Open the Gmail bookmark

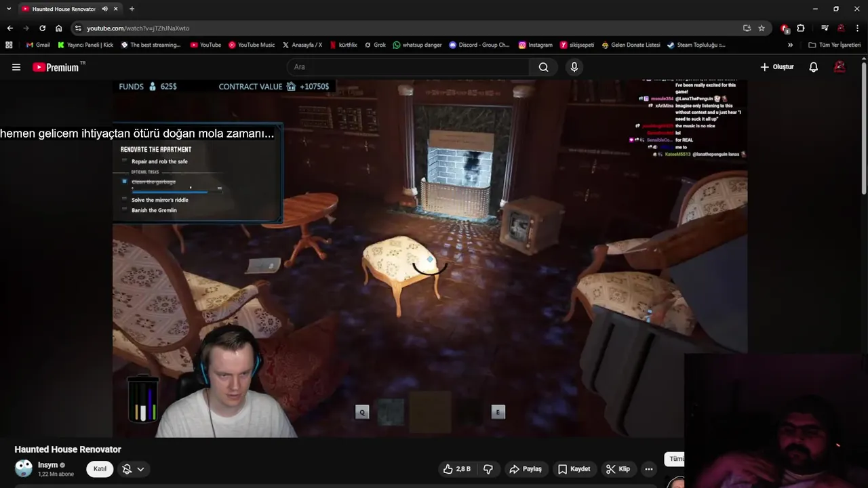[x=38, y=45]
